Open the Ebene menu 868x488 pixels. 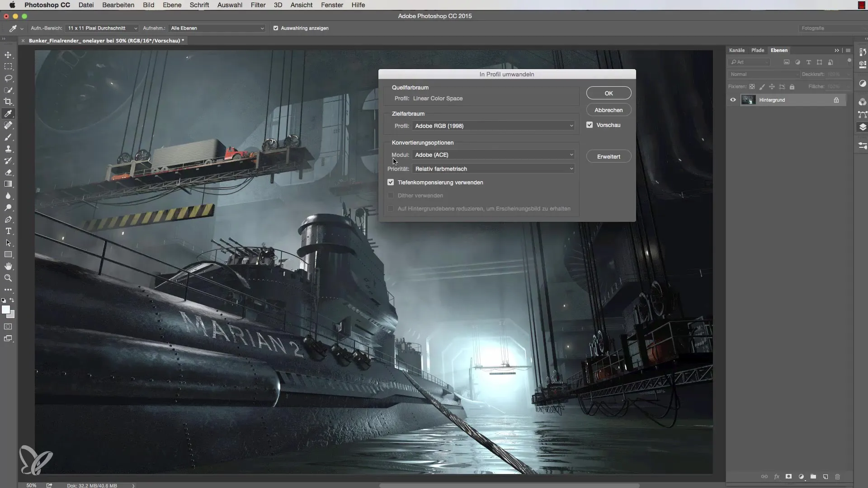click(x=172, y=5)
